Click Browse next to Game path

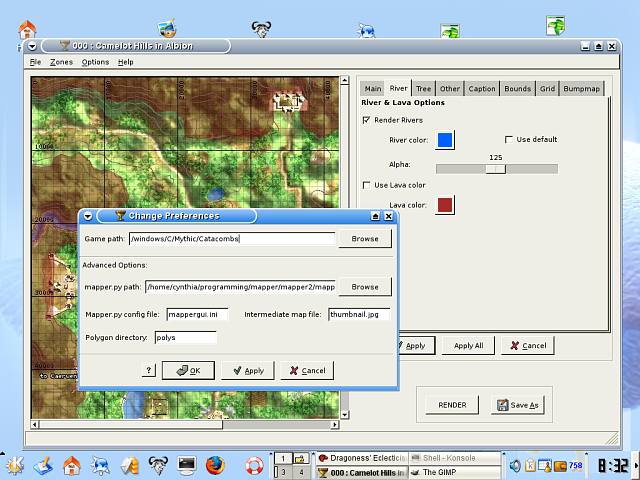click(x=364, y=239)
